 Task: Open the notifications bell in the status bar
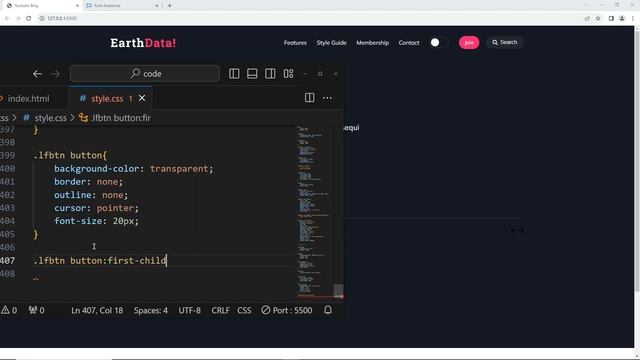(328, 310)
